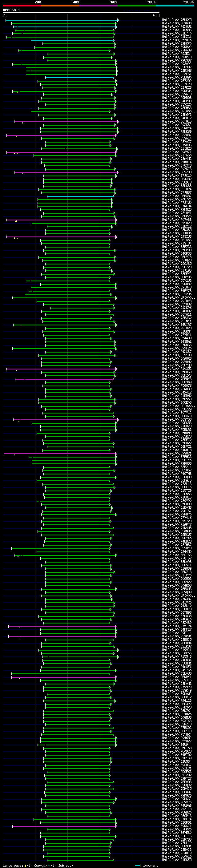Select UniRef100_B2V6T8 label
This screenshot has height=868, width=197.
[177, 94]
